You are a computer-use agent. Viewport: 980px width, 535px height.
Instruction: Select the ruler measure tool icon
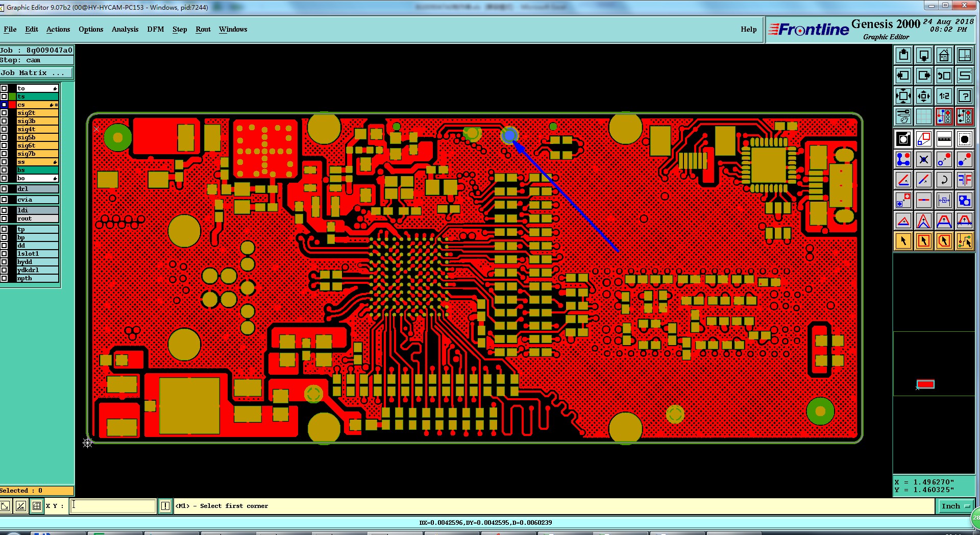tap(944, 139)
